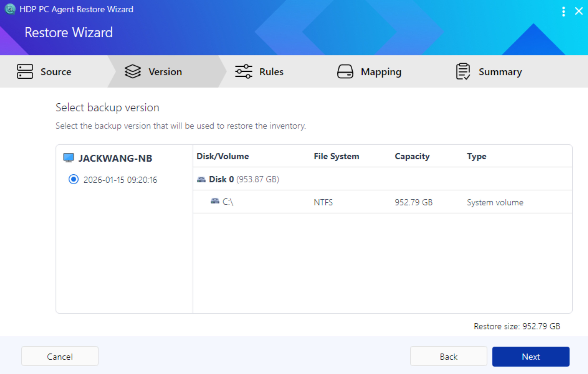Click the Mapping drive icon
The image size is (588, 374).
pos(345,71)
